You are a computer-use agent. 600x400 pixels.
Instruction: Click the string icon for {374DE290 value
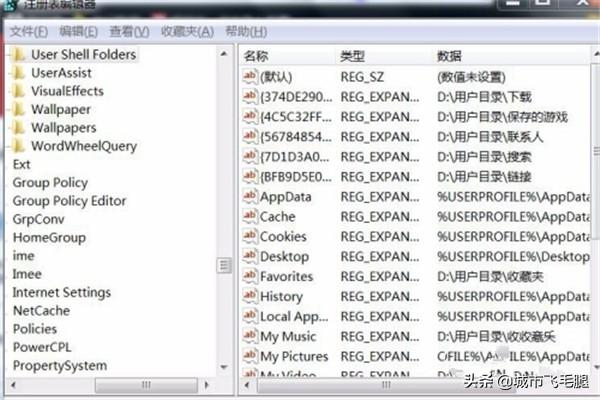(x=249, y=96)
